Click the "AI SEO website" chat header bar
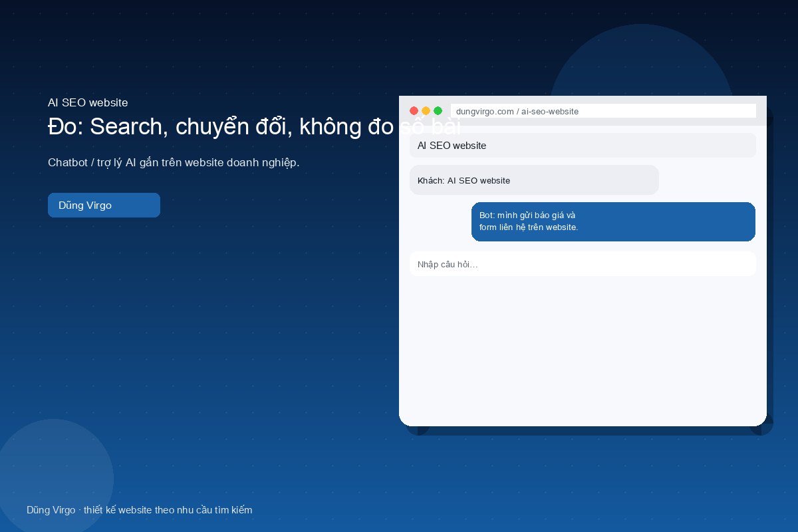 [583, 146]
